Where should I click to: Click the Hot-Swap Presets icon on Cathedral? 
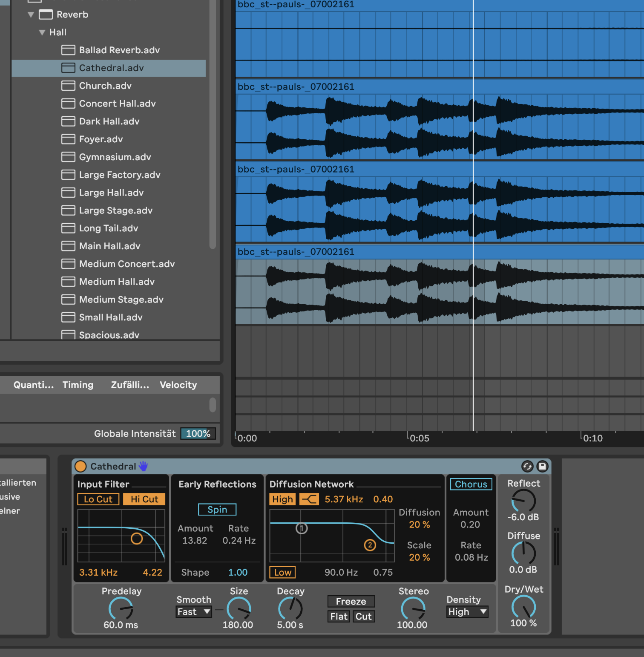coord(527,466)
